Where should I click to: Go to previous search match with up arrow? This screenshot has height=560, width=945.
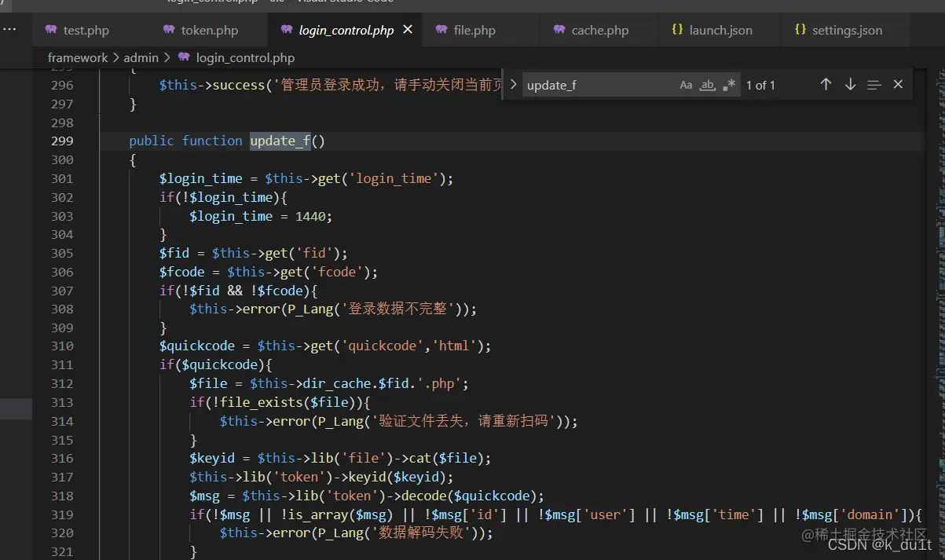(826, 84)
